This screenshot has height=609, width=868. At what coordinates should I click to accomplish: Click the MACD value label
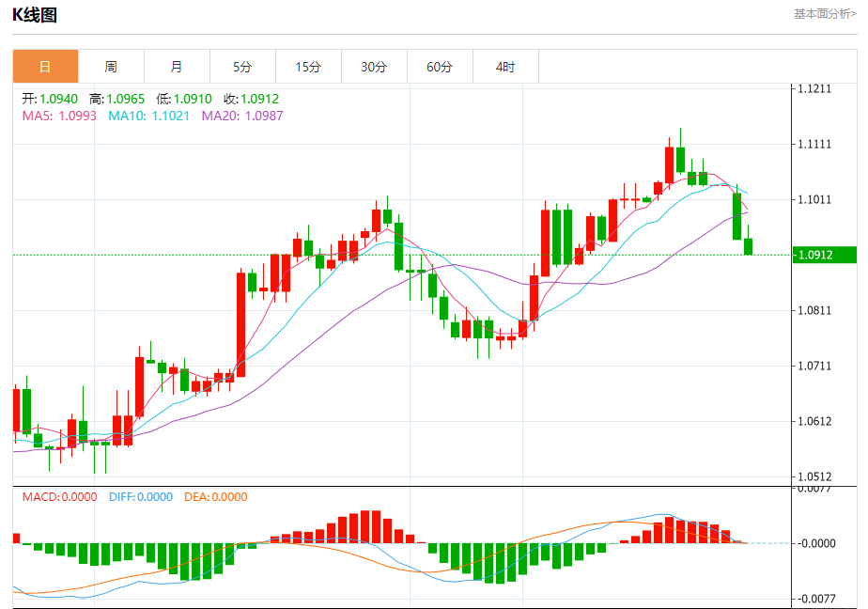tap(60, 496)
